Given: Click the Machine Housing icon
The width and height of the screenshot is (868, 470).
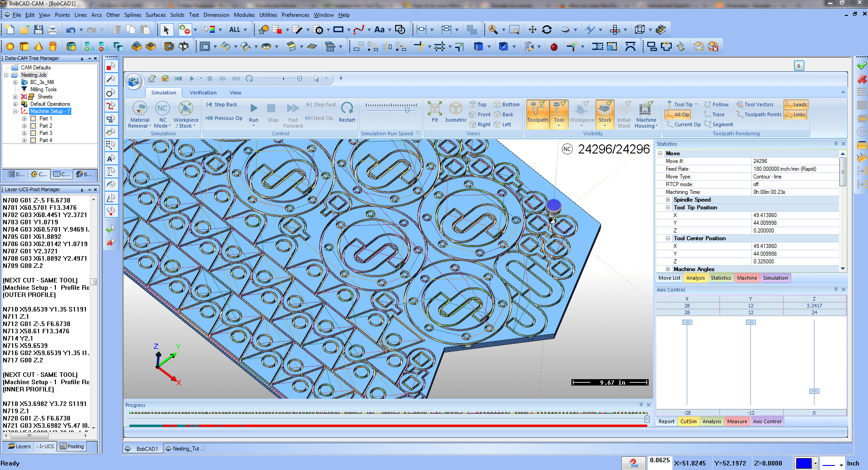Looking at the screenshot, I should pyautogui.click(x=646, y=112).
